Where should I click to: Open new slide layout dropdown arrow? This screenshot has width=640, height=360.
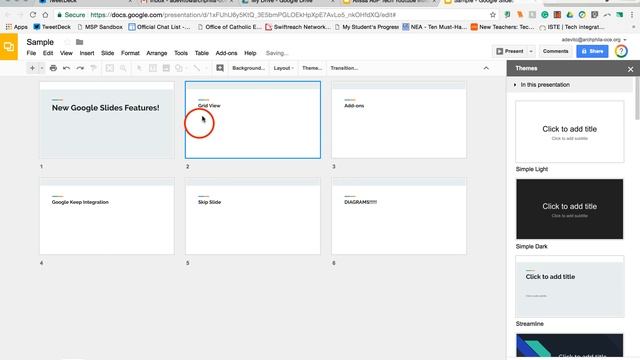[x=42, y=68]
